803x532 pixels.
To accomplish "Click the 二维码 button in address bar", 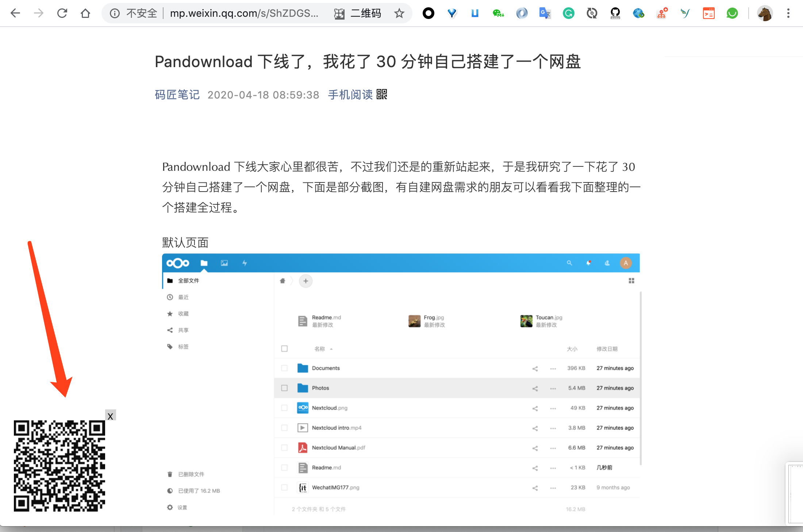I will click(358, 14).
